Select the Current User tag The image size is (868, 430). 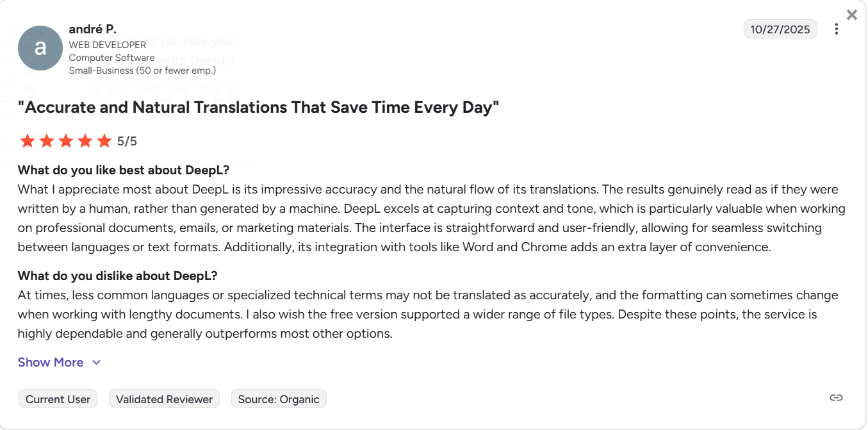(58, 399)
